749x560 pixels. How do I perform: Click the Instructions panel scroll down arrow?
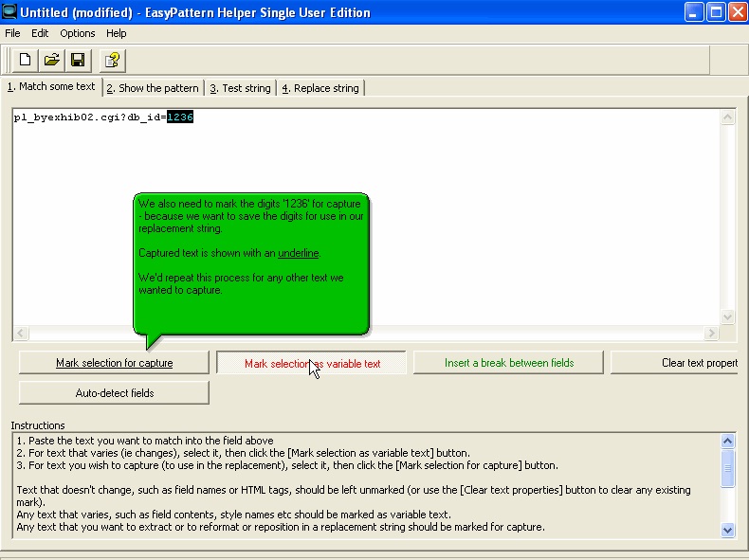(x=727, y=530)
